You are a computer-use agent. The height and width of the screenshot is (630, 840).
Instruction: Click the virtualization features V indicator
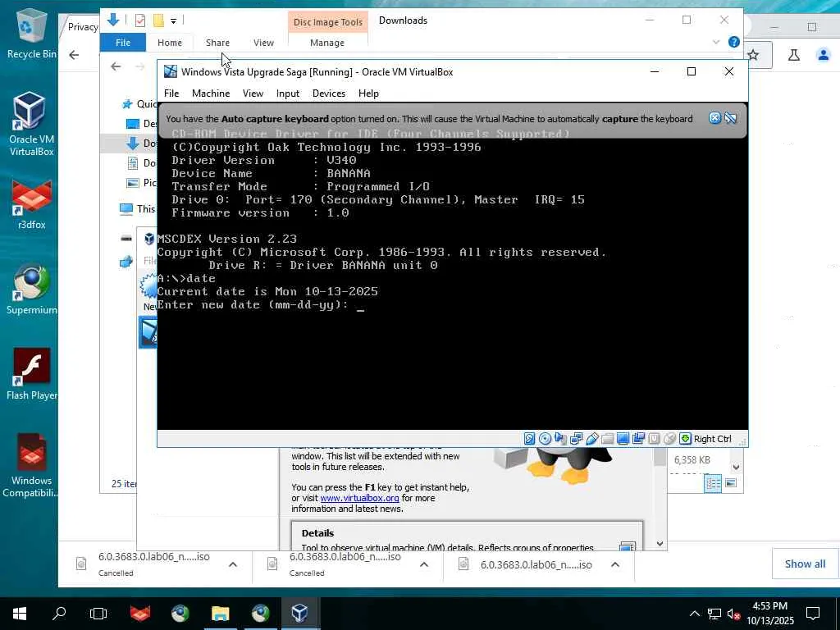point(654,439)
